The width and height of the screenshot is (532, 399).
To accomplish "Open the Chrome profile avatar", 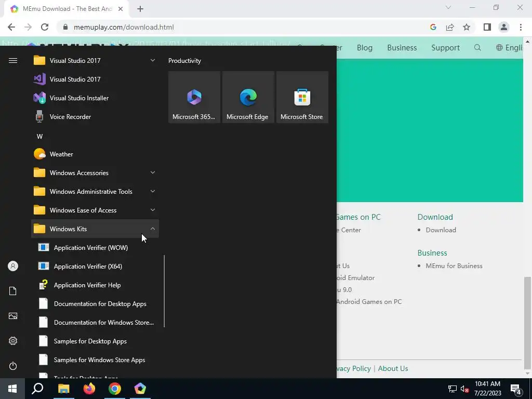I will coord(504,27).
